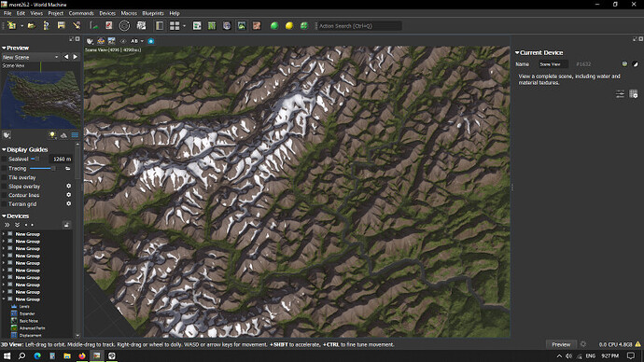Collapse the Devices section

[x=4, y=216]
